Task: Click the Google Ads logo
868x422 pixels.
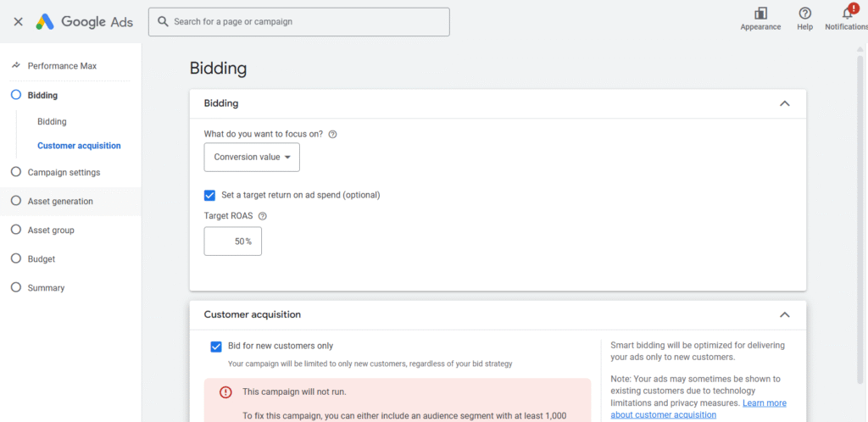Action: (84, 21)
